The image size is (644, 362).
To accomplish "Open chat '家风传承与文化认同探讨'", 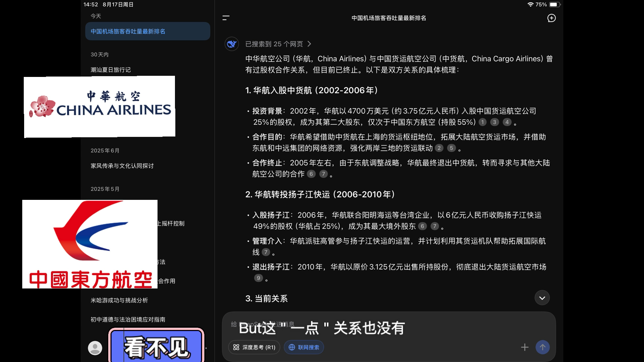I will pos(122,166).
